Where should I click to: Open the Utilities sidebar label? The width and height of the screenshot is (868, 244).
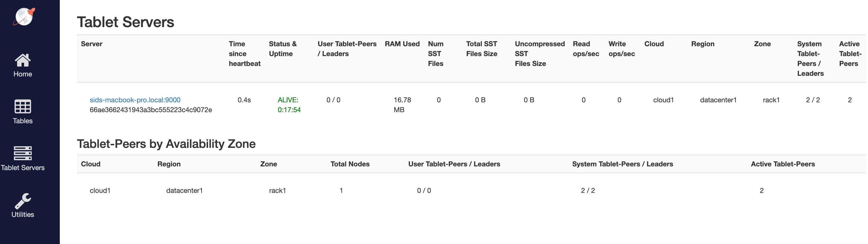[23, 215]
